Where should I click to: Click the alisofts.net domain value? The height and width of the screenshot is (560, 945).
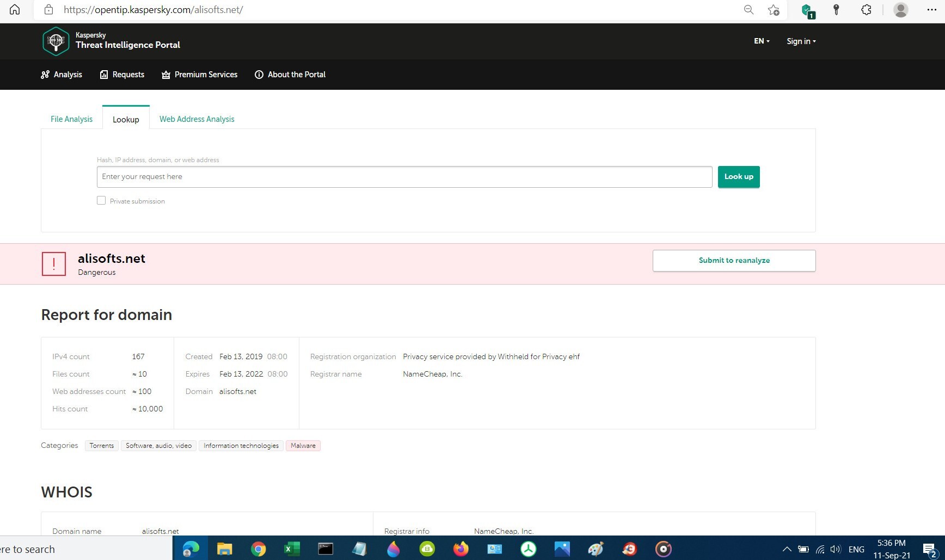[238, 391]
